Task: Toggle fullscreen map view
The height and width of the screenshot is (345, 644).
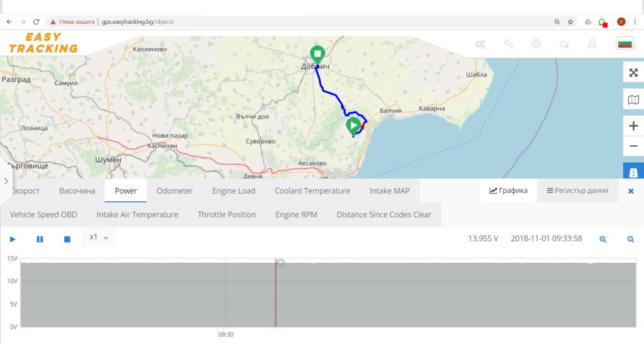Action: [x=633, y=73]
